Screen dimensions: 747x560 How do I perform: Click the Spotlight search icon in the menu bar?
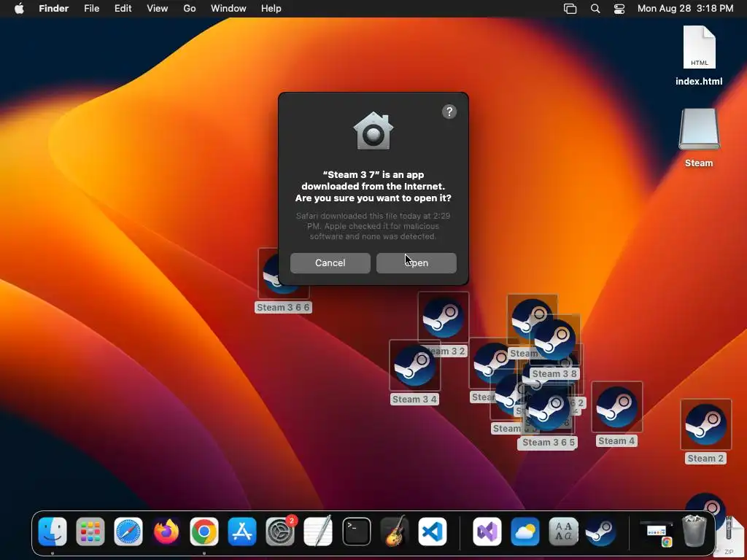pos(595,9)
